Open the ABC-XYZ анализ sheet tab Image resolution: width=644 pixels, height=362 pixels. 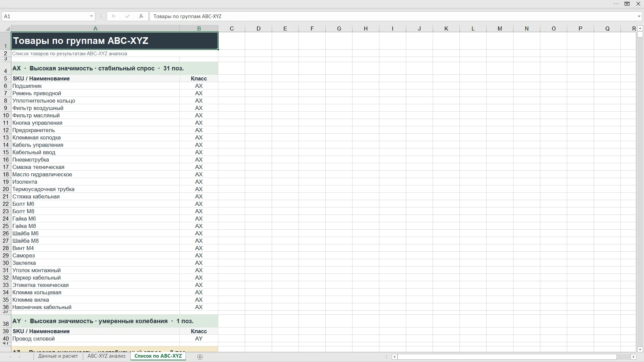coord(106,356)
